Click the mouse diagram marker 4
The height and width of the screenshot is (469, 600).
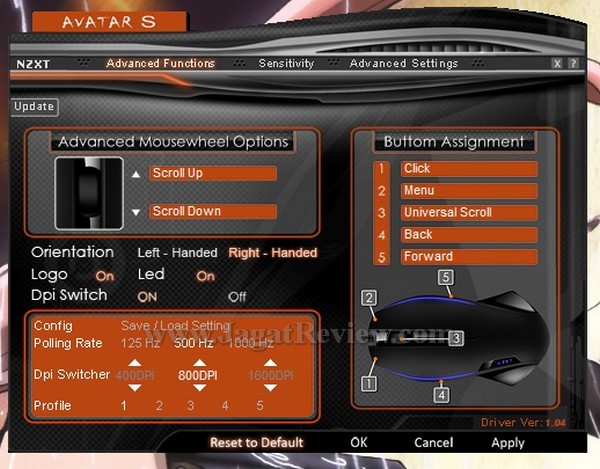click(x=442, y=395)
